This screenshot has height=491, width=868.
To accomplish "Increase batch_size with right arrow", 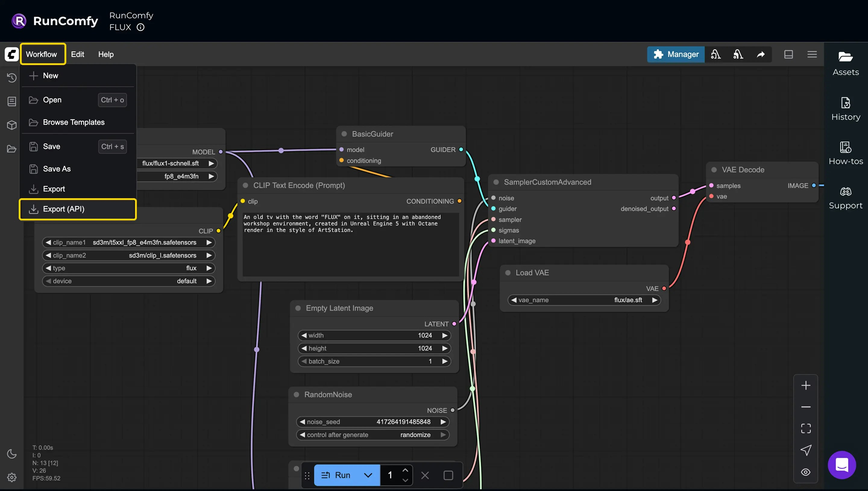I will tap(445, 361).
